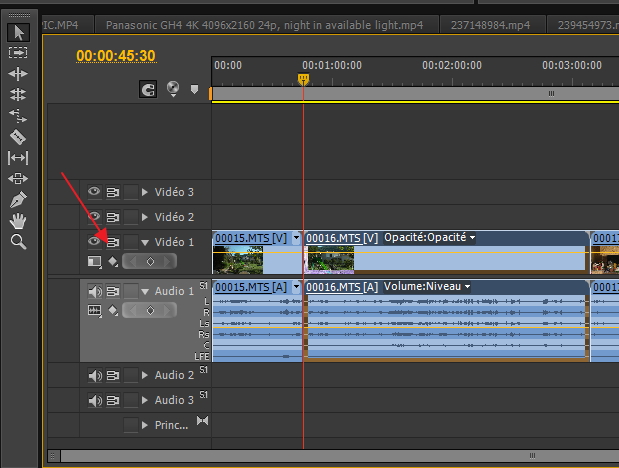Toggle the eye on Vidéo 2 track
Image resolution: width=619 pixels, height=468 pixels.
click(94, 217)
